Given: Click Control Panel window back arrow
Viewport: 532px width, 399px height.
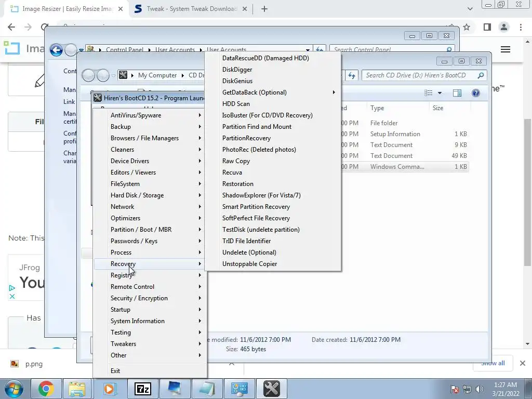Looking at the screenshot, I should [x=56, y=50].
